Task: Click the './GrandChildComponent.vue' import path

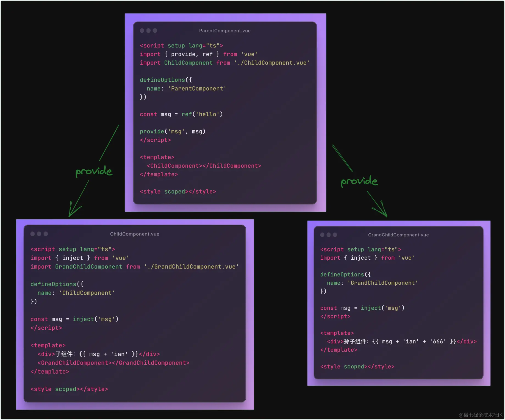Action: 191,267
